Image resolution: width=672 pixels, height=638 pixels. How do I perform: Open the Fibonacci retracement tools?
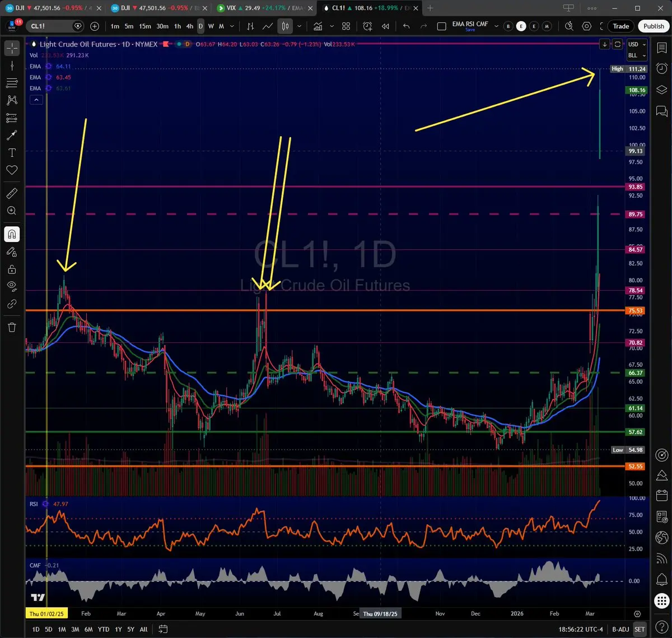(x=12, y=83)
